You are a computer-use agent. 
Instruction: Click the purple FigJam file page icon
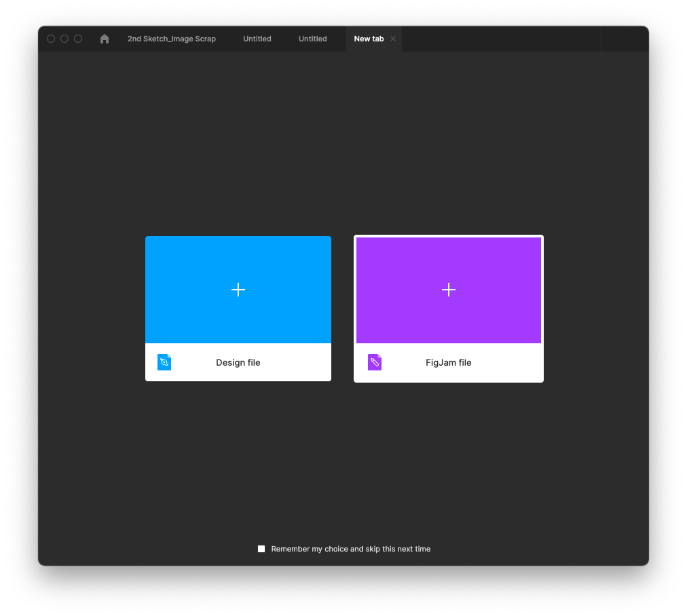pyautogui.click(x=375, y=362)
